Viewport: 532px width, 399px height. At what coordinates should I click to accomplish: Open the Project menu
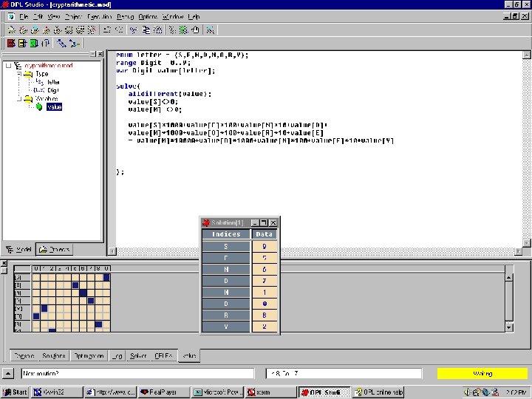click(73, 16)
